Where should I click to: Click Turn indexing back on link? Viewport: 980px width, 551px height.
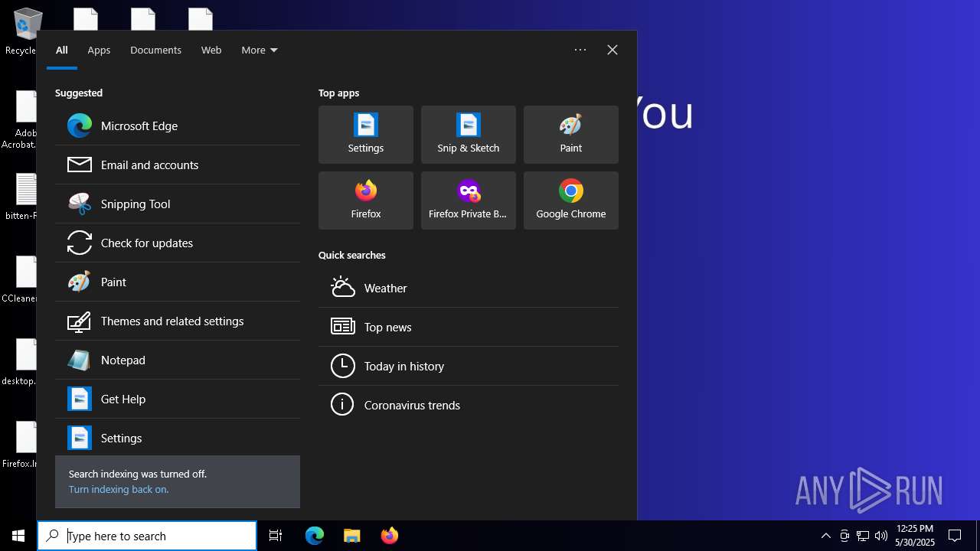119,489
